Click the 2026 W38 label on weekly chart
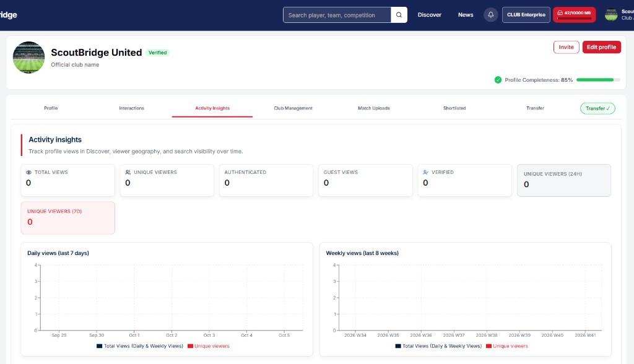 [487, 336]
